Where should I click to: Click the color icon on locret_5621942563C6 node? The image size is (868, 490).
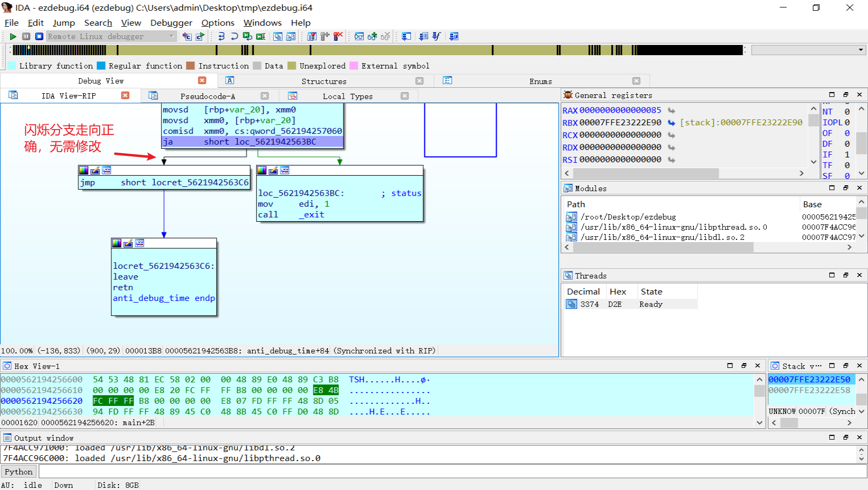(x=116, y=243)
